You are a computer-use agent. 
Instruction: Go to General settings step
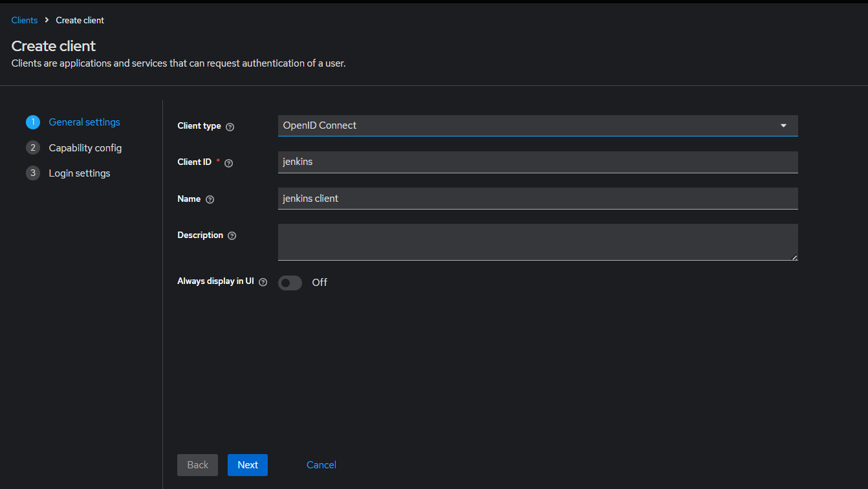pyautogui.click(x=84, y=122)
